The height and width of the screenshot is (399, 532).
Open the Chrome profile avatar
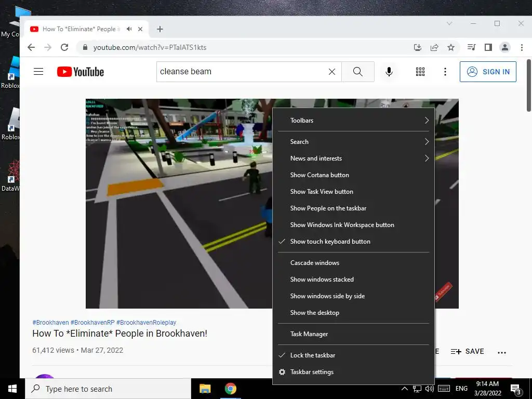click(x=505, y=47)
